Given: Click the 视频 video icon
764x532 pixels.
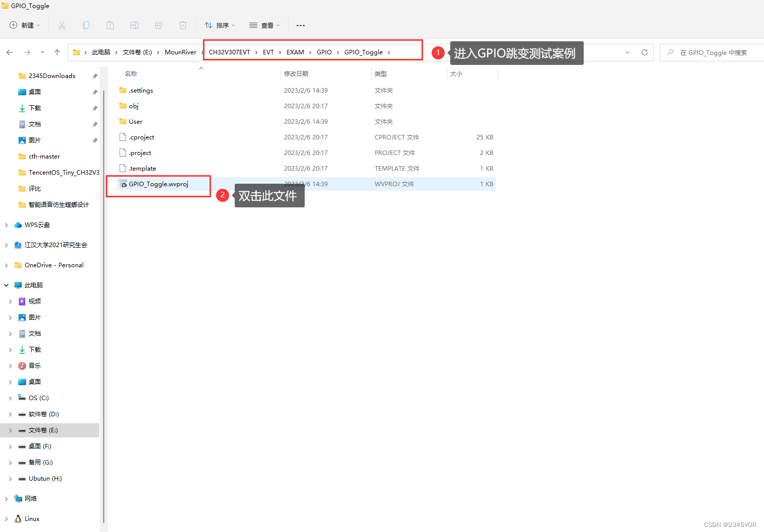Looking at the screenshot, I should [x=22, y=301].
